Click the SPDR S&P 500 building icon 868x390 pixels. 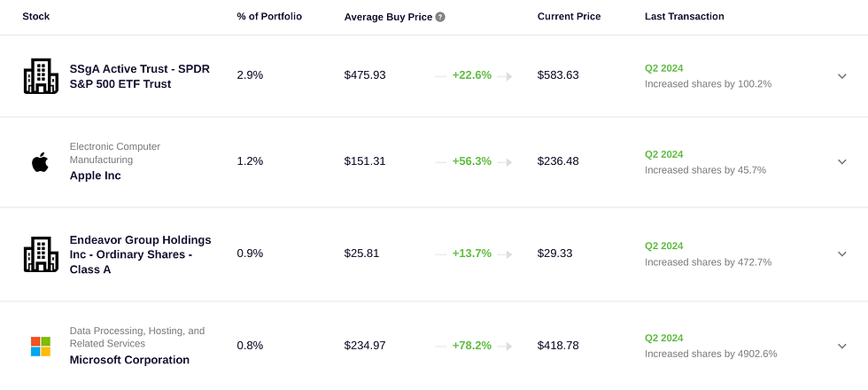(40, 76)
